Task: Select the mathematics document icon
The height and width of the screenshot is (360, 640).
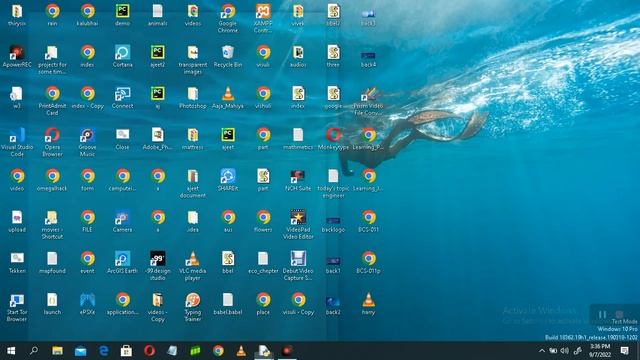Action: 298,135
